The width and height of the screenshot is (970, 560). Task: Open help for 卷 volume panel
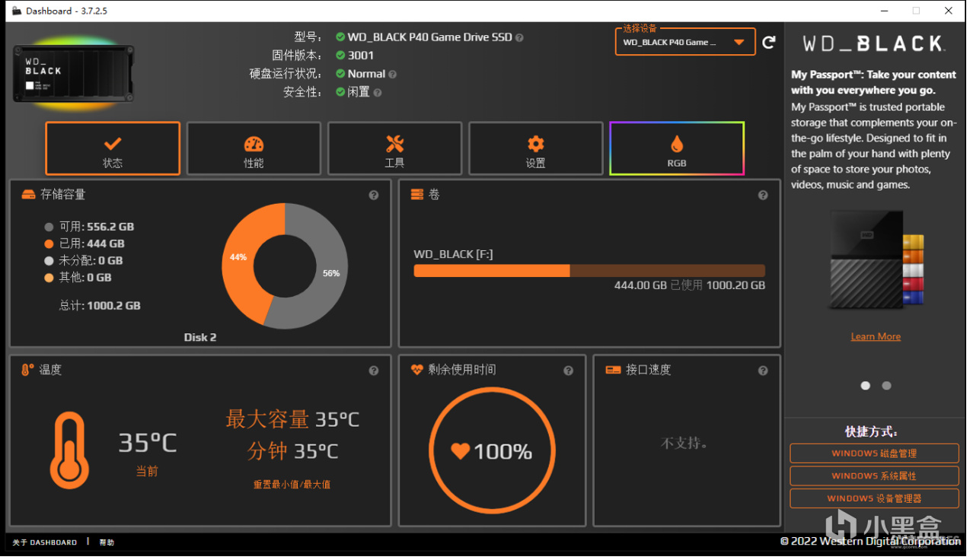763,196
